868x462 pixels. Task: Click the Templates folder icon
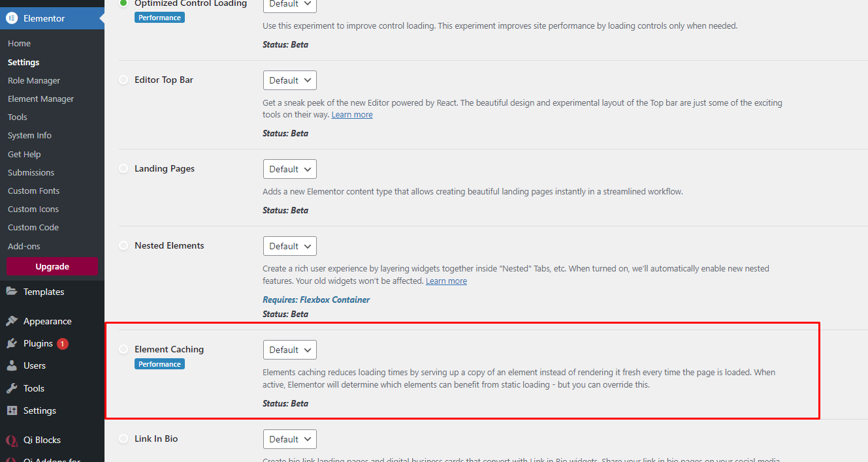pyautogui.click(x=12, y=292)
